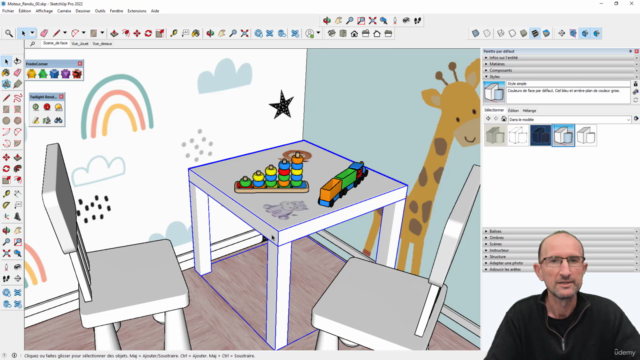Switch to the Vue_Jouet scene tab
The height and width of the screenshot is (360, 640).
(x=80, y=44)
